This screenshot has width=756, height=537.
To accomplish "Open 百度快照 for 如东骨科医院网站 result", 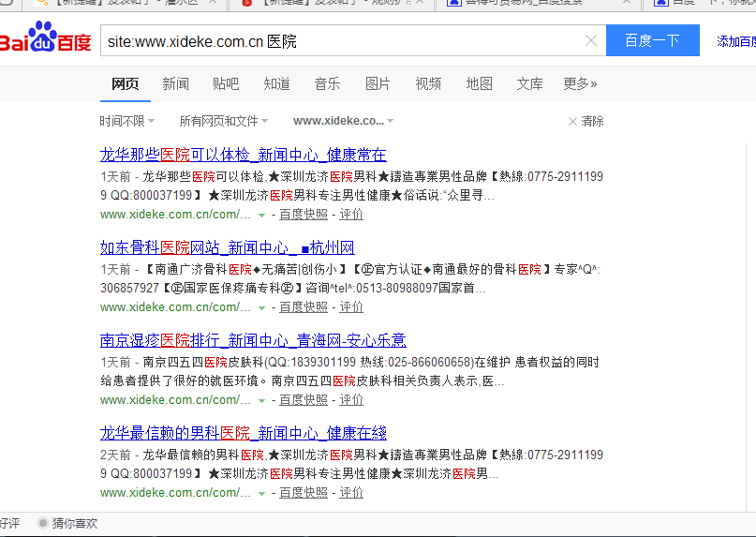I will pos(304,306).
